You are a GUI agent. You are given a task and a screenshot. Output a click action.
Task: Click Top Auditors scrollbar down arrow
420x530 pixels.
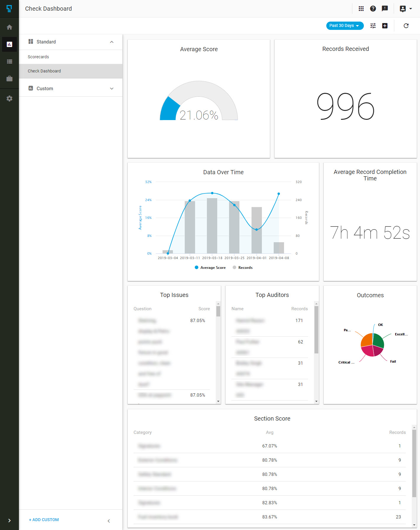pyautogui.click(x=316, y=401)
